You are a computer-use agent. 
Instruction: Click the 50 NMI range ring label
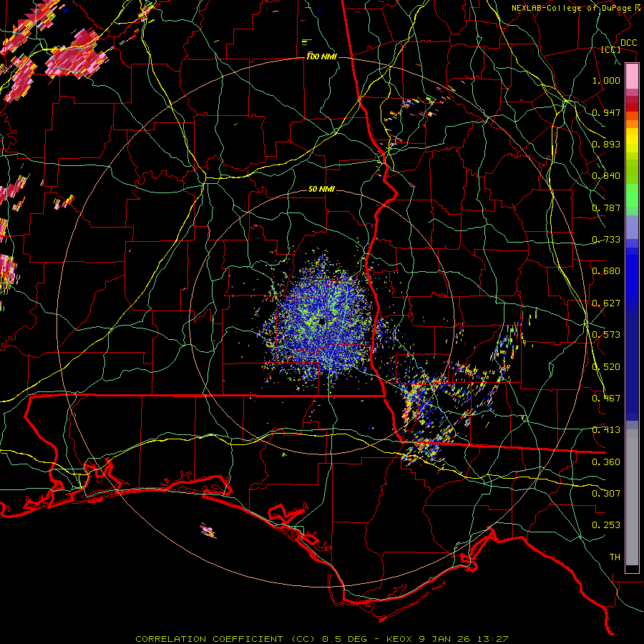click(x=321, y=190)
